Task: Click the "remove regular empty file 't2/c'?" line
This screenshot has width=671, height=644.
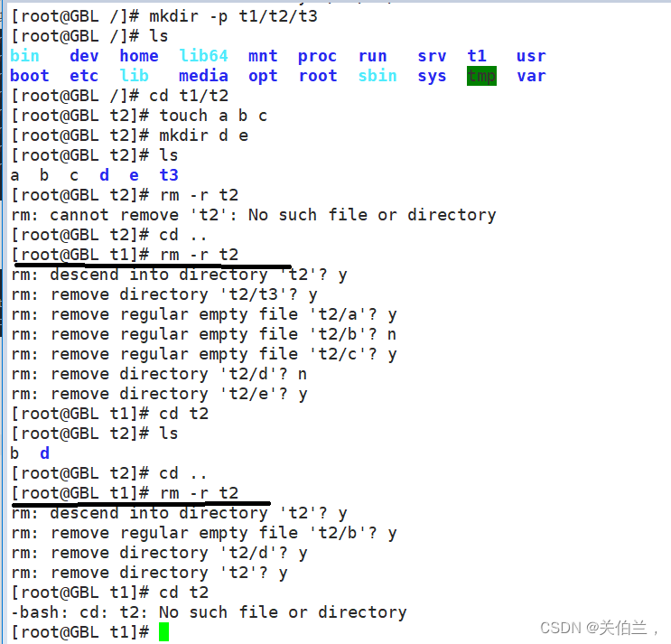Action: click(204, 355)
